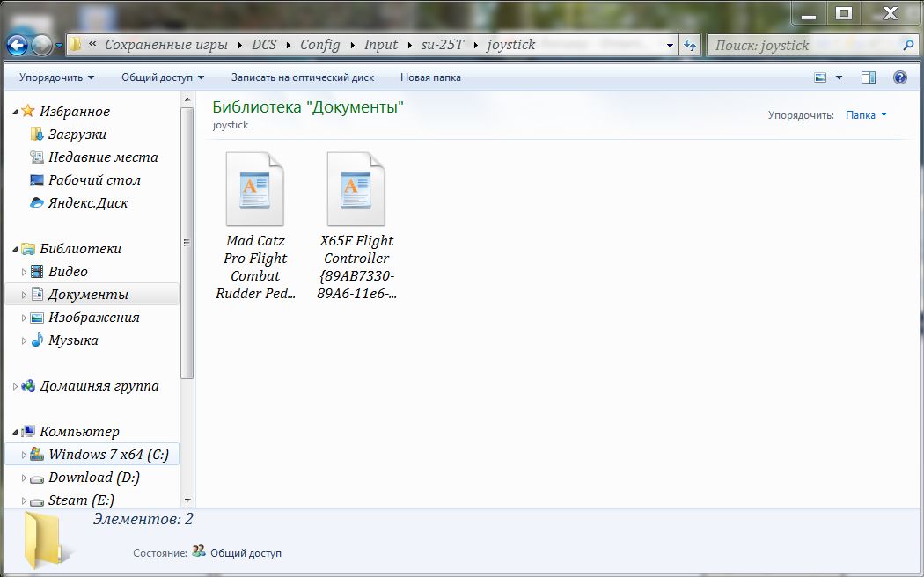Select Download (D:) drive
The image size is (924, 577).
tap(93, 478)
